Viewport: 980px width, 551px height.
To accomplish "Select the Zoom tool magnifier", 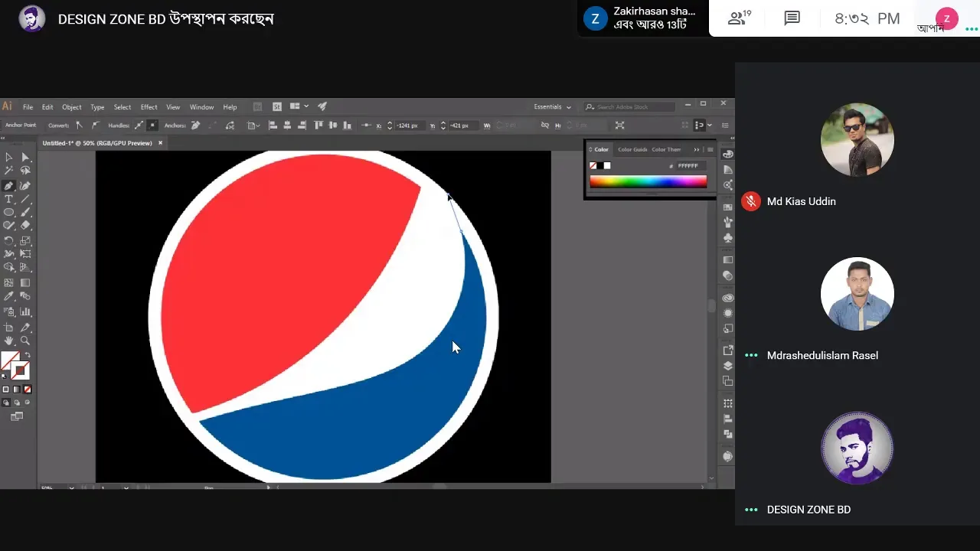I will (25, 341).
